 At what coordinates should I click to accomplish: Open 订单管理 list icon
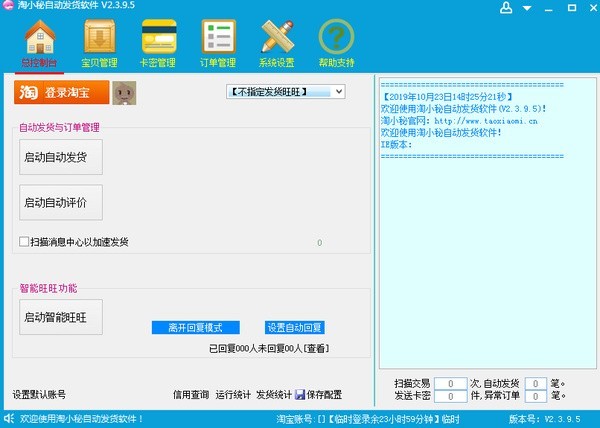pyautogui.click(x=217, y=39)
